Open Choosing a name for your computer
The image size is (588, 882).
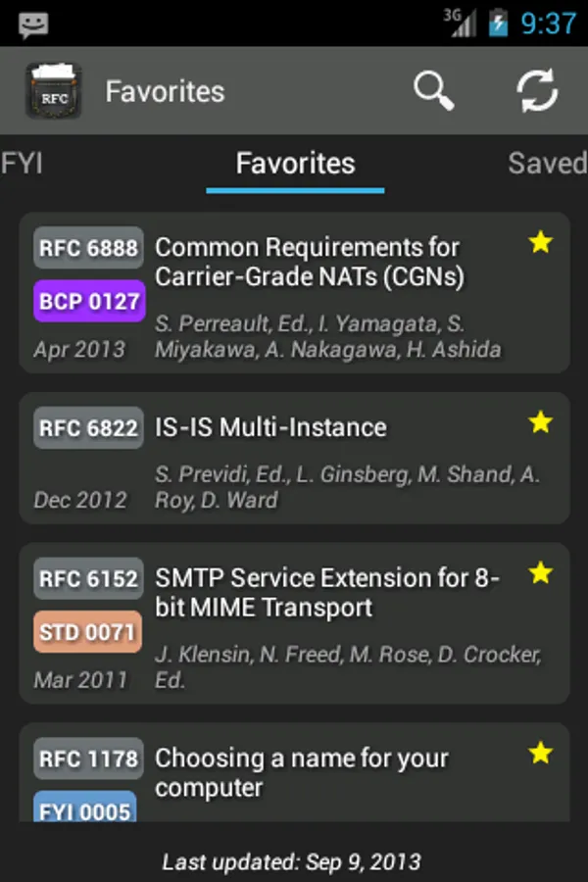[x=302, y=772]
